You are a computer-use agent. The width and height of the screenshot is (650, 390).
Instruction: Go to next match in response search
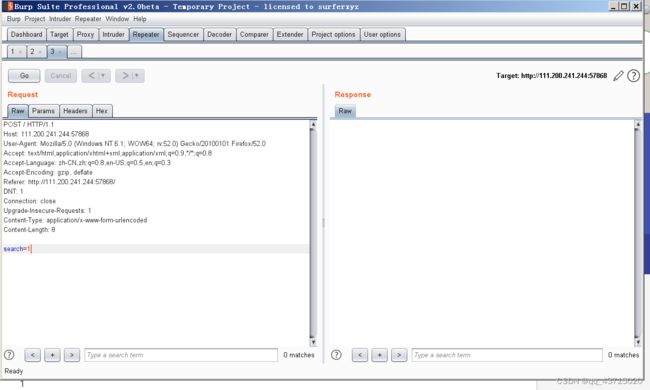(399, 355)
